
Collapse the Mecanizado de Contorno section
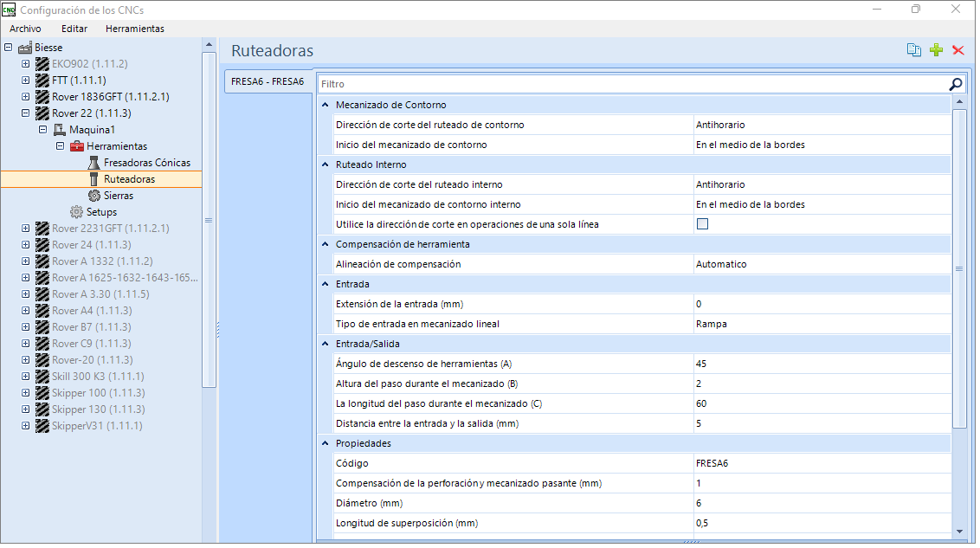click(325, 105)
